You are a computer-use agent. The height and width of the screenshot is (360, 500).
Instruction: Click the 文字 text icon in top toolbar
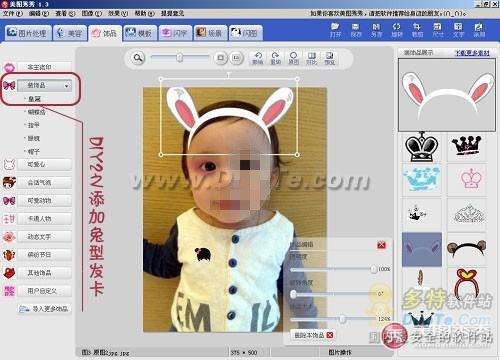click(x=458, y=30)
